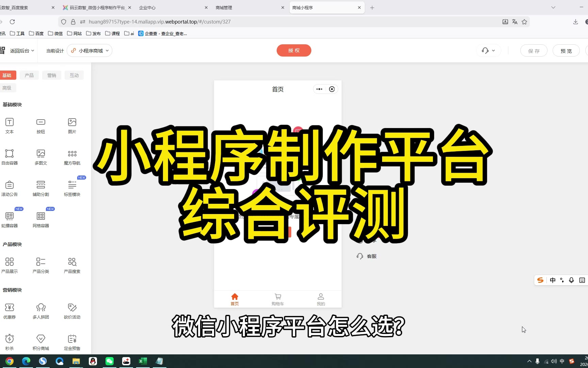Add the 网格容器 grid container module

41,220
